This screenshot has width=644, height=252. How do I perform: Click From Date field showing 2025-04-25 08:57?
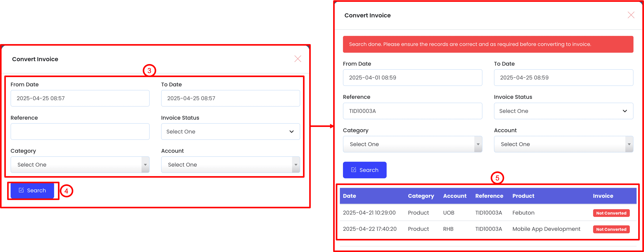(x=80, y=98)
